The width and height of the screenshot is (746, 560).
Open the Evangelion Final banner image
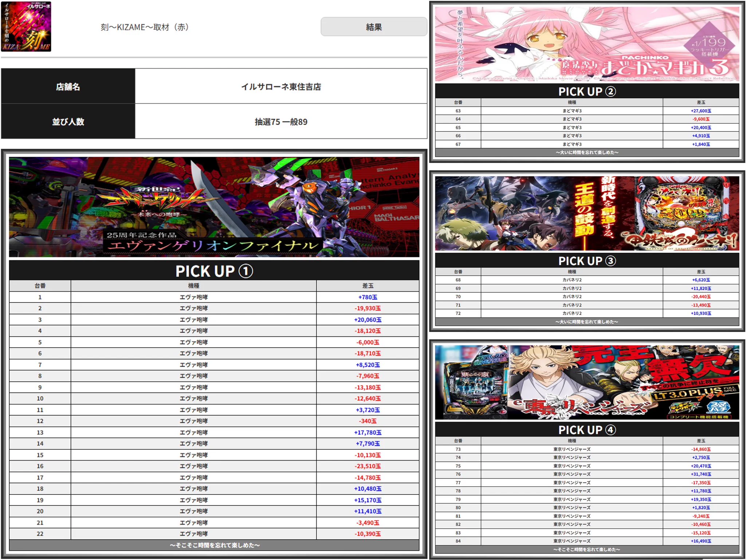(x=214, y=207)
